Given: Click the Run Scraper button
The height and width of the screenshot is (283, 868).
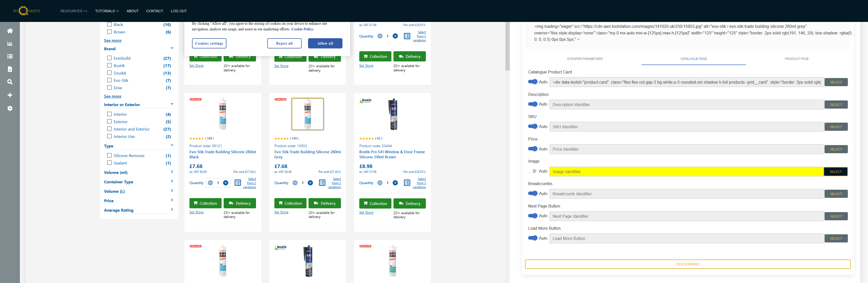Looking at the screenshot, I should [x=688, y=264].
